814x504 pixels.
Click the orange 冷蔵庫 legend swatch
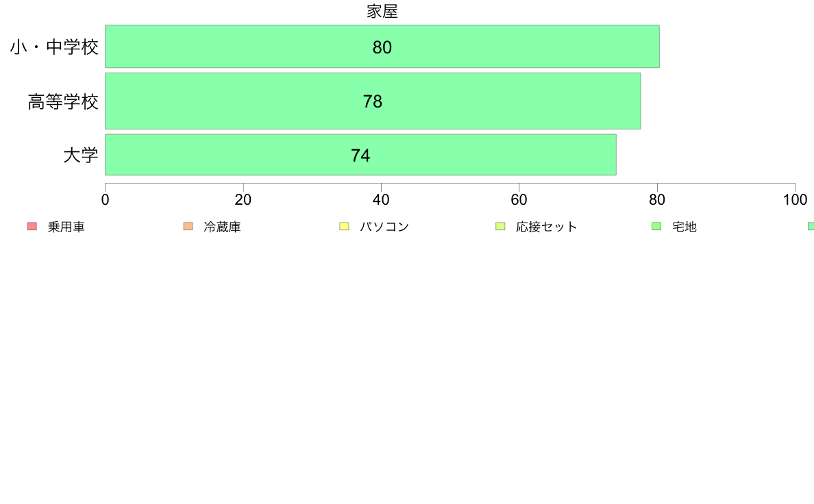tap(188, 226)
